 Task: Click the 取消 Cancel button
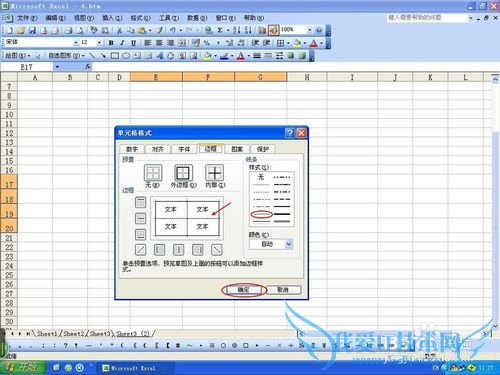pyautogui.click(x=283, y=290)
